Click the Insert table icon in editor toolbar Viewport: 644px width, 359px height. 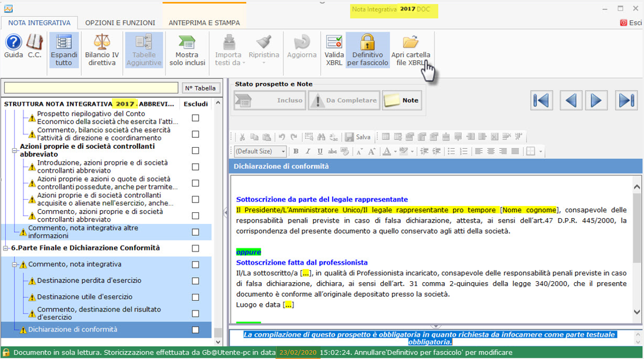(x=386, y=137)
